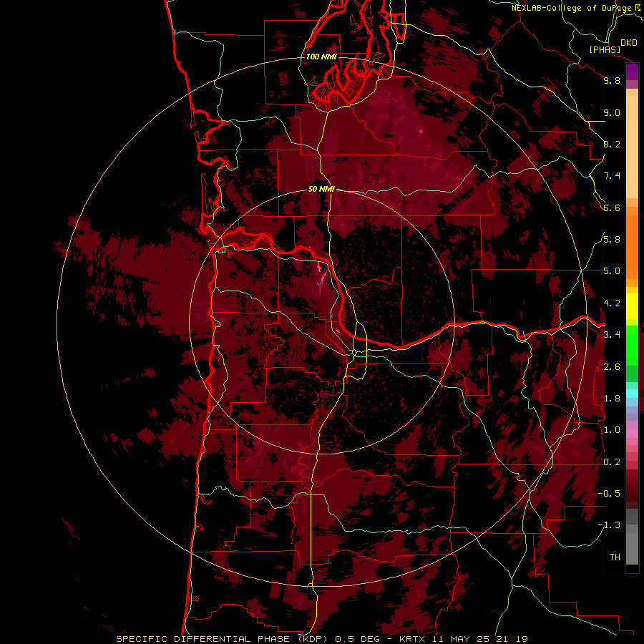Click the 9.0 value on the scale
Screen dimensions: 644x644
click(612, 112)
